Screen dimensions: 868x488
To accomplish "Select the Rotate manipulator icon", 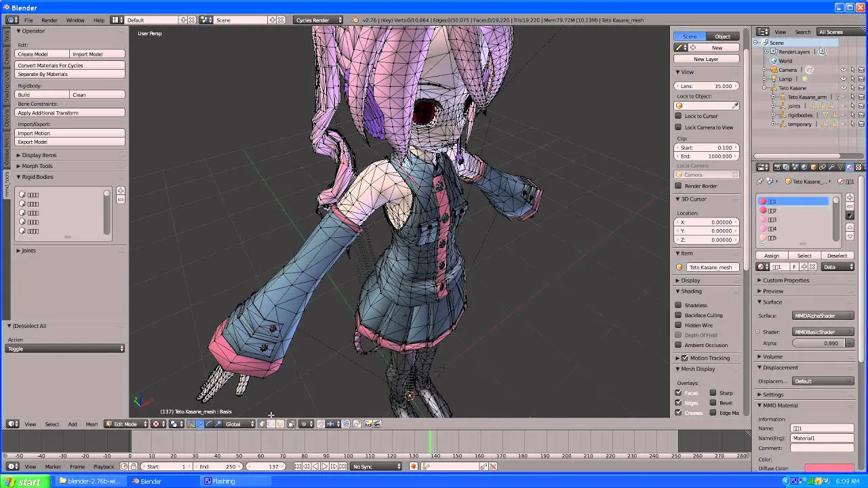I will point(209,424).
